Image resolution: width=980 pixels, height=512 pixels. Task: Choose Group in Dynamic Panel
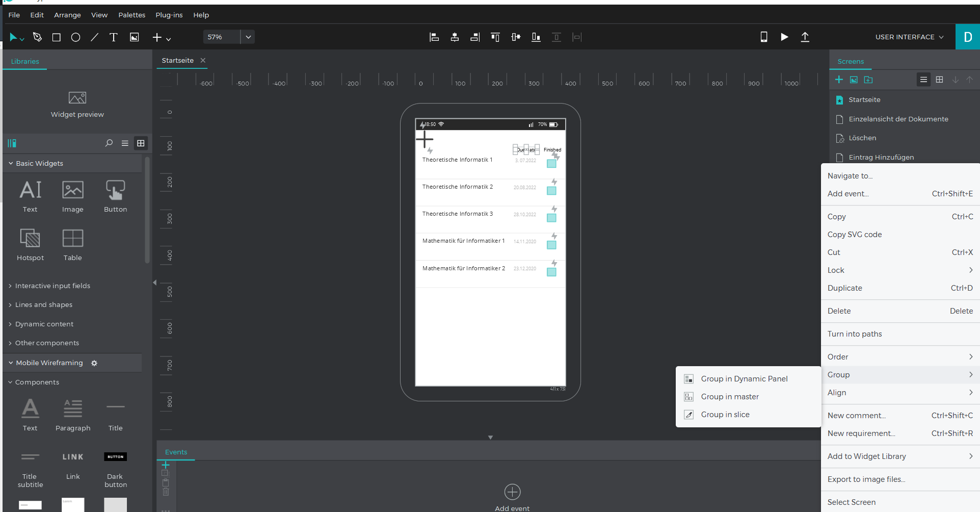pos(744,378)
